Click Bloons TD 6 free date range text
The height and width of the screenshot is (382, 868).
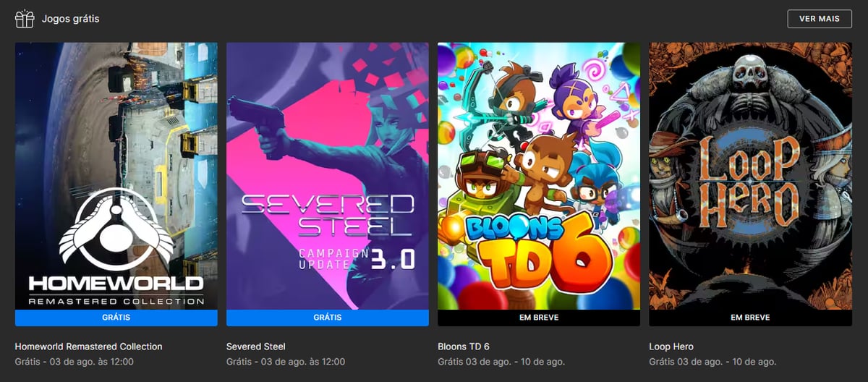tap(501, 362)
